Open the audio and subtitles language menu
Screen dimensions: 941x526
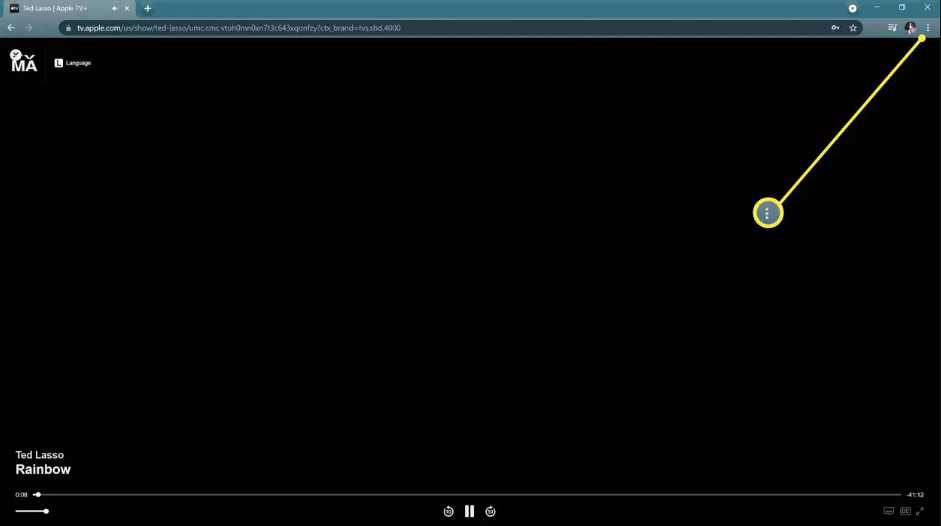pyautogui.click(x=889, y=511)
